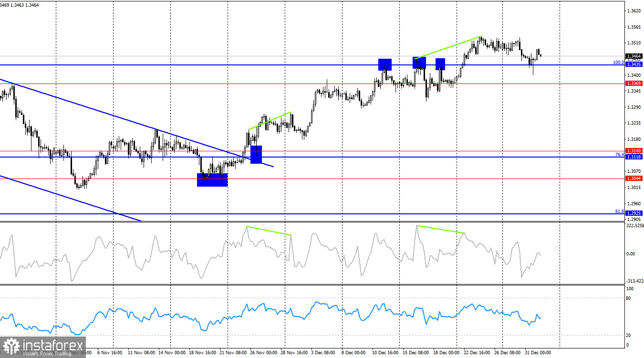Click the blue 1.3435 level tag
The height and width of the screenshot is (358, 644).
pyautogui.click(x=634, y=64)
